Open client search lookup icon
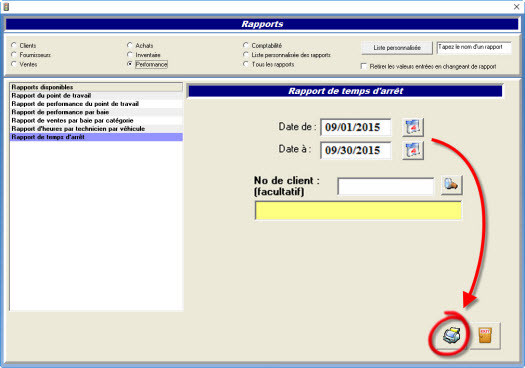Screen dimensions: 525x368 (x=451, y=185)
